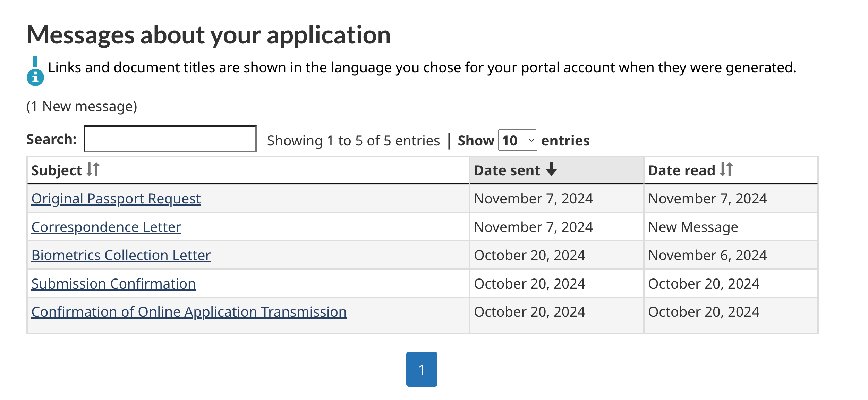The image size is (868, 400).
Task: Open the Correspondence Letter link
Action: coord(106,227)
